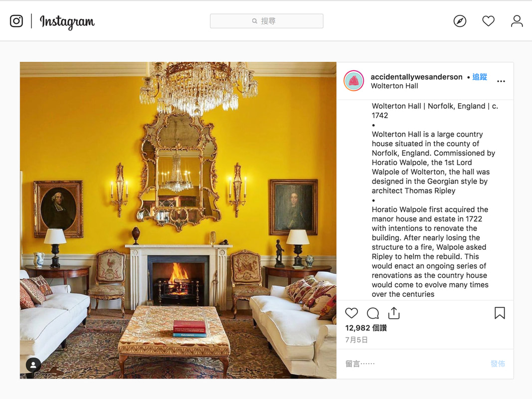Open the profile person icon
Viewport: 532px width, 399px height.
[x=517, y=21]
